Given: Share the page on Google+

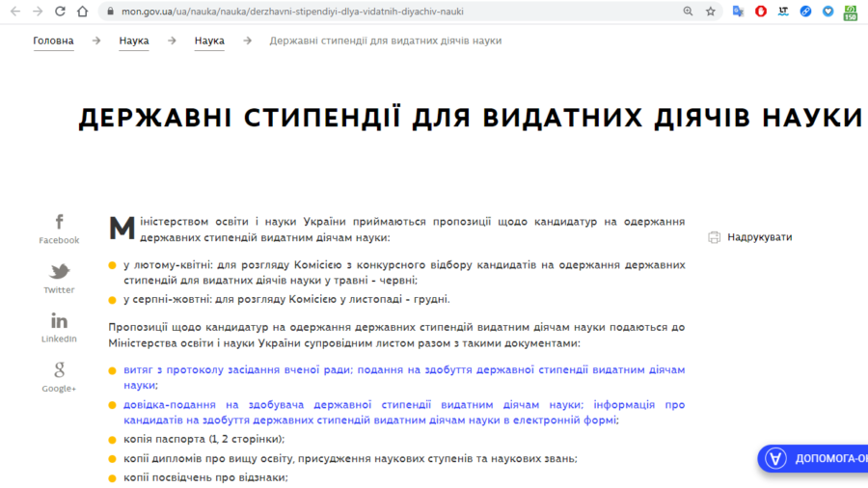Looking at the screenshot, I should (59, 377).
